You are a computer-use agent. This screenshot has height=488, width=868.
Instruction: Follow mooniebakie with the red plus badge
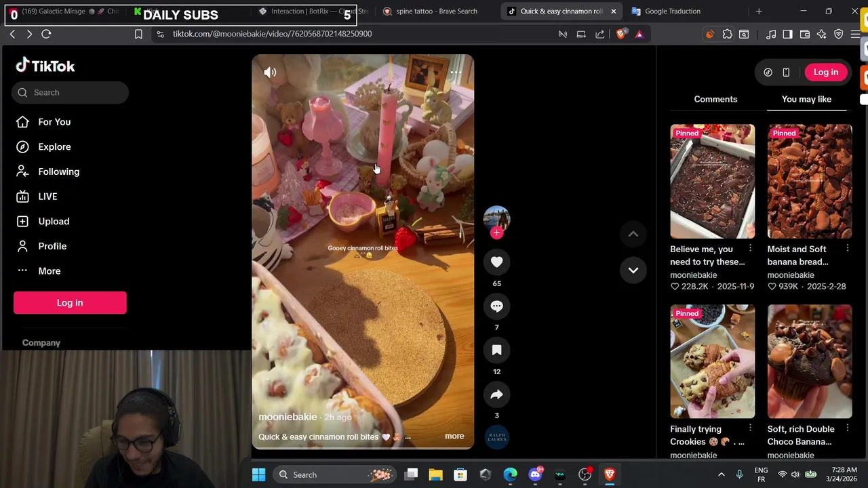(496, 233)
